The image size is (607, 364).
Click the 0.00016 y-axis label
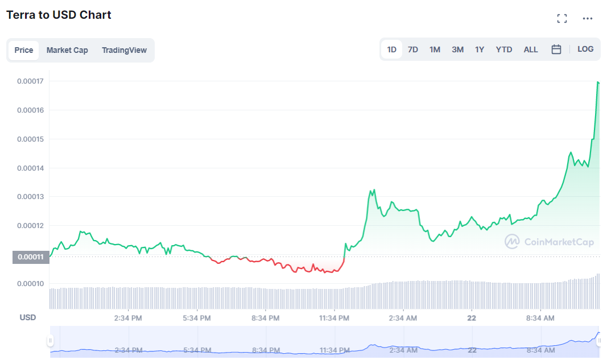pos(30,110)
